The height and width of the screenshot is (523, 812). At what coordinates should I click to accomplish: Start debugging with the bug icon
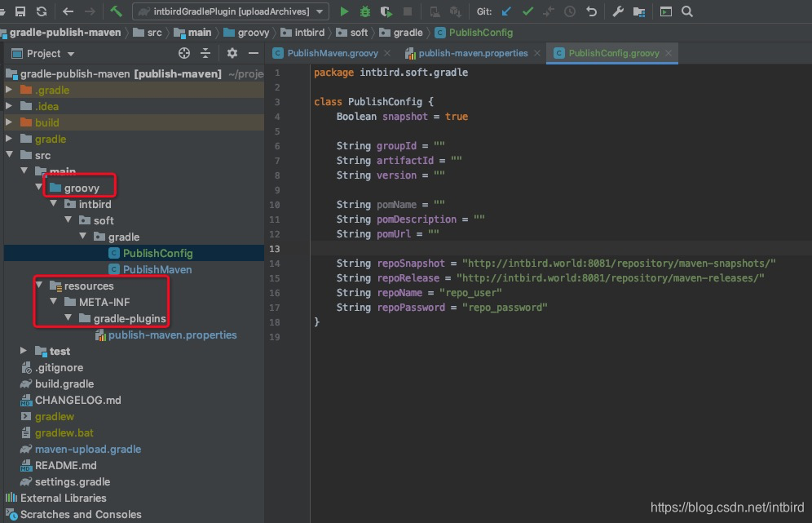tap(365, 11)
